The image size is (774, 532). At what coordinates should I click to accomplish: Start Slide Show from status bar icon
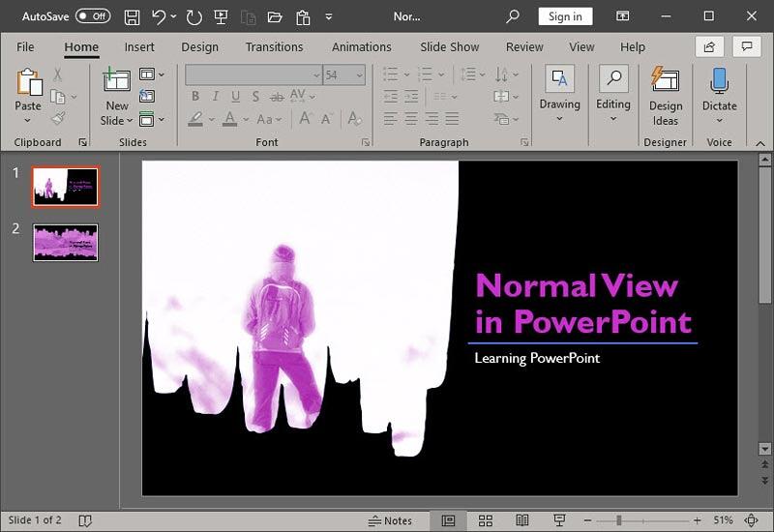pyautogui.click(x=559, y=520)
